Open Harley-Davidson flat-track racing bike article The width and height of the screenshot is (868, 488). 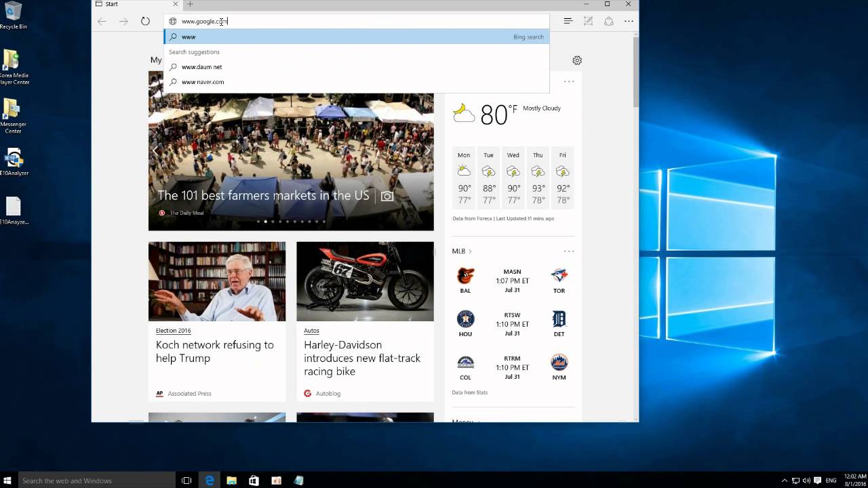362,358
